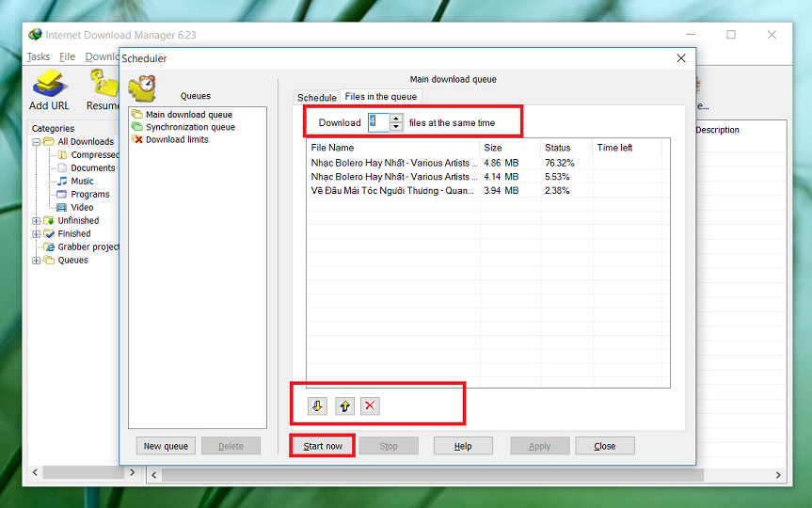Click the Add URL toolbar icon
Image resolution: width=812 pixels, height=508 pixels.
pyautogui.click(x=49, y=83)
